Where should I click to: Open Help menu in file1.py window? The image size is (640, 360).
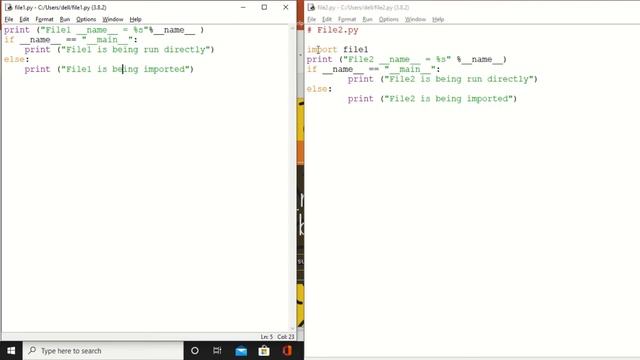point(135,19)
